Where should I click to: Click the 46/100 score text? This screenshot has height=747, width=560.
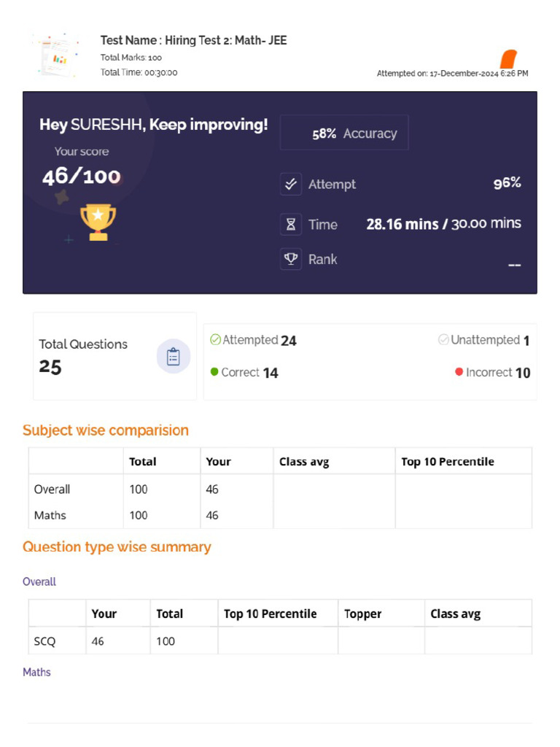point(81,177)
